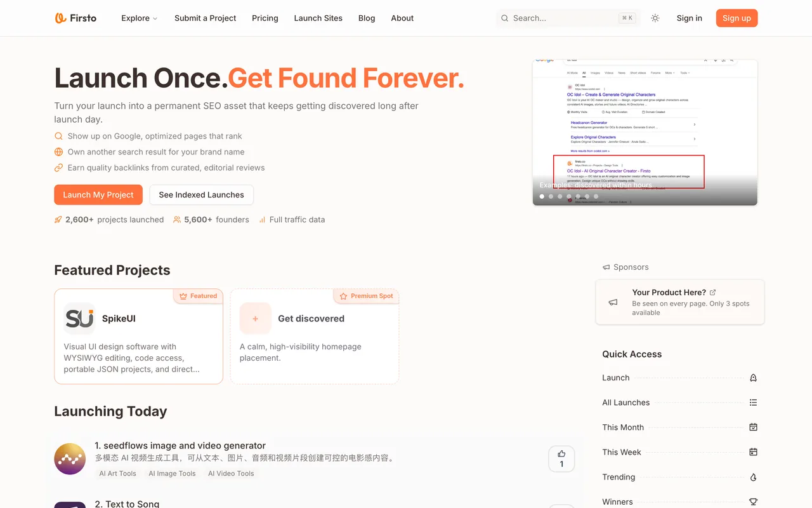This screenshot has width=812, height=508.
Task: Open Launch Sites in the navigation
Action: [x=318, y=18]
